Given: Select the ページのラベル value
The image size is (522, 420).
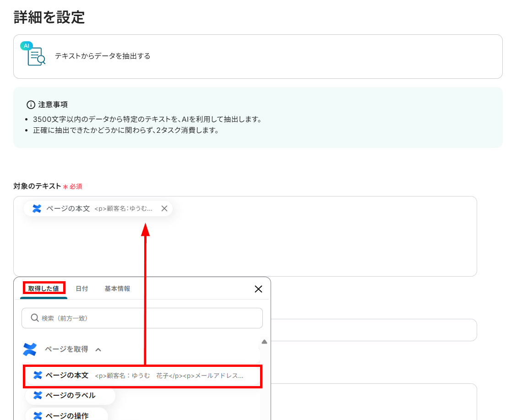Looking at the screenshot, I should (70, 395).
